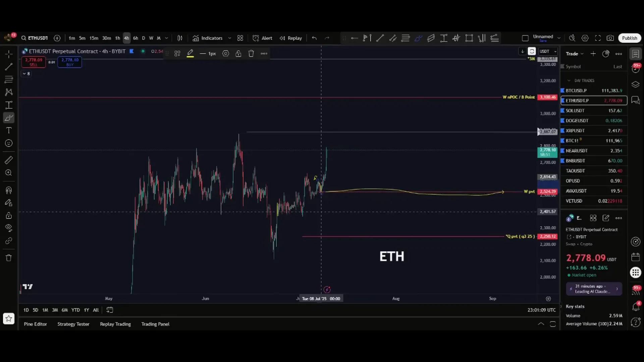Set date range to 3M
The image size is (644, 362).
point(55,310)
